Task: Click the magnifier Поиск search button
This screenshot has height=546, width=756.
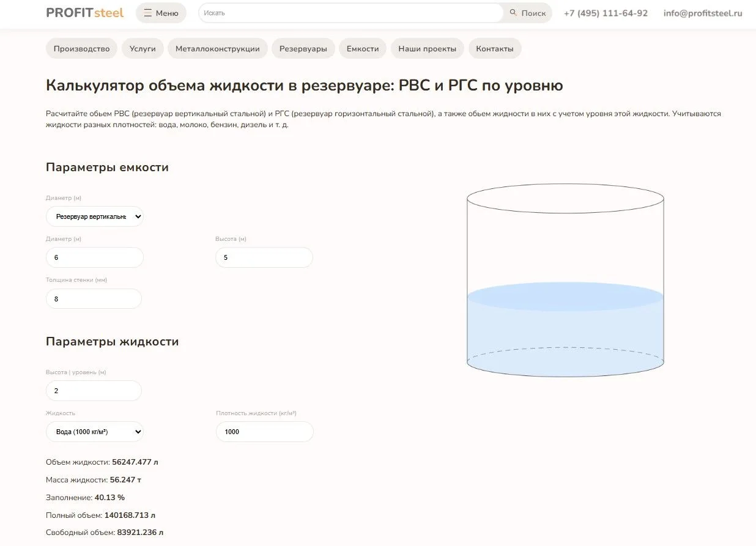Action: [x=527, y=13]
